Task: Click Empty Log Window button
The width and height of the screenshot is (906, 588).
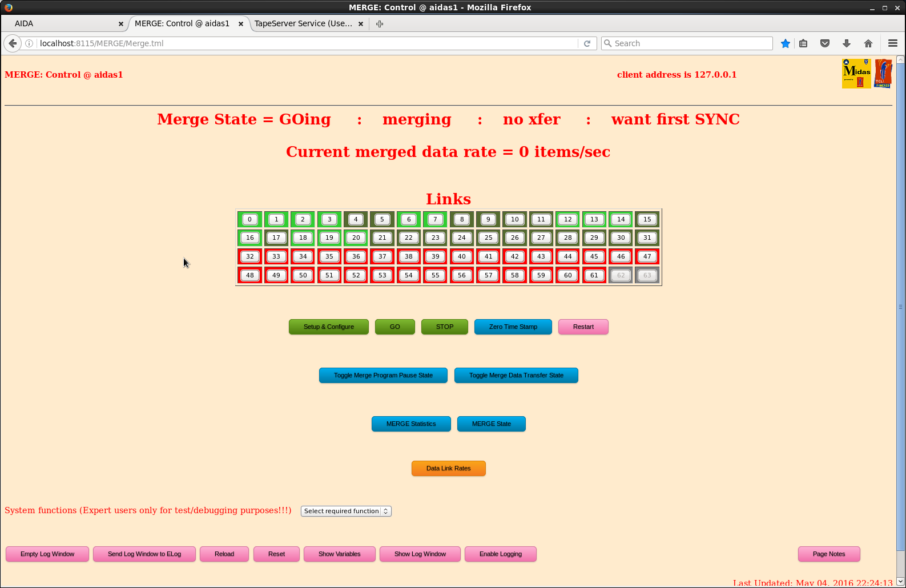Action: 47,554
